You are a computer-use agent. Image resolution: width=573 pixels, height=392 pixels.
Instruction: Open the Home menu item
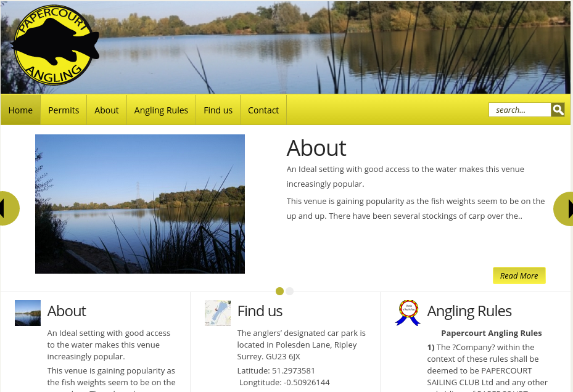point(20,110)
